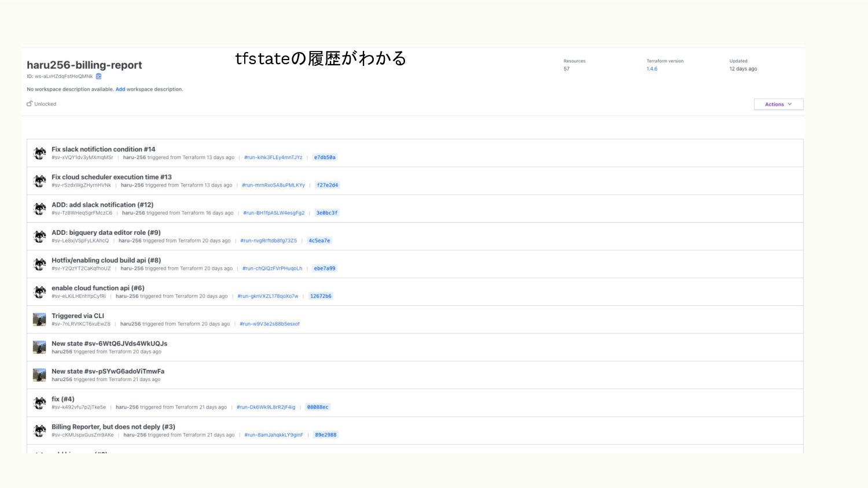Open run link #run-8amJahqkkLY9ginF
This screenshot has height=488, width=868.
tap(274, 435)
